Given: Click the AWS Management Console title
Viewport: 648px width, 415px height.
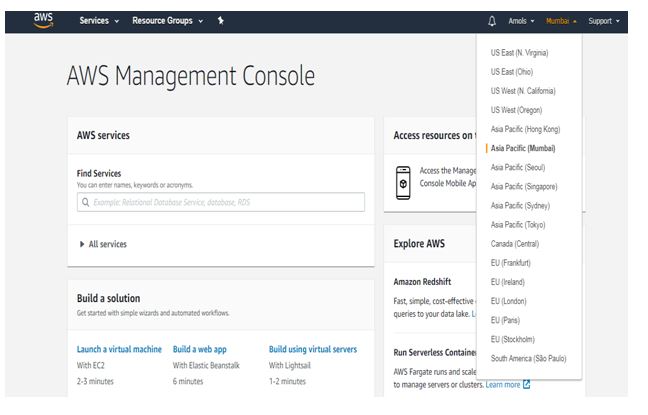Looking at the screenshot, I should click(x=191, y=76).
